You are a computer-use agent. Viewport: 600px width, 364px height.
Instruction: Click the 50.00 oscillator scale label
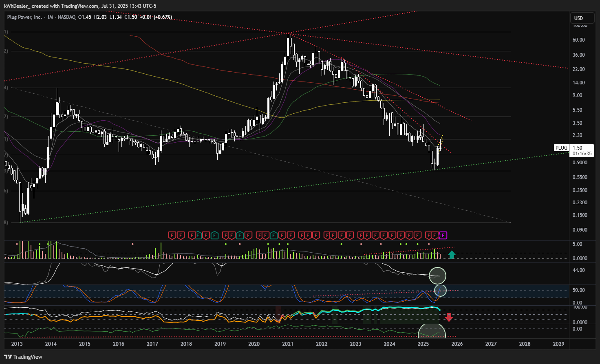tap(579, 290)
